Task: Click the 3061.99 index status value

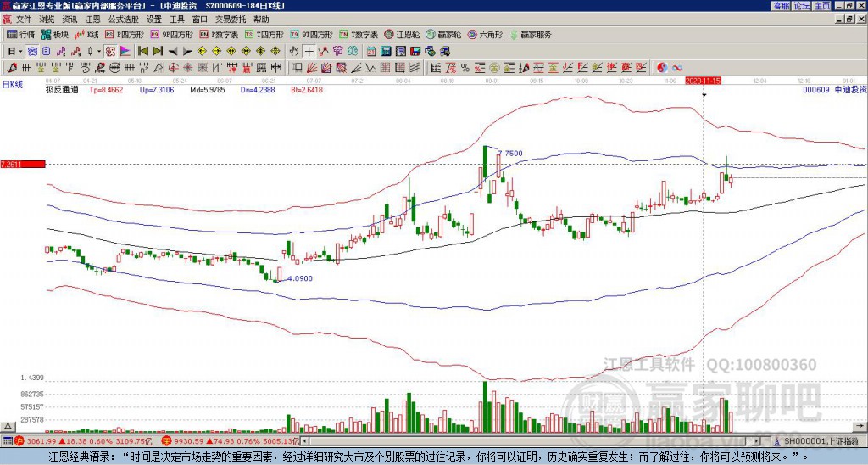Action: [x=42, y=442]
